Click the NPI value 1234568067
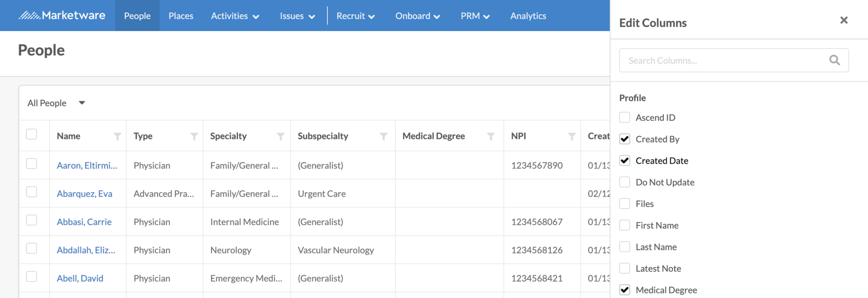 tap(537, 222)
